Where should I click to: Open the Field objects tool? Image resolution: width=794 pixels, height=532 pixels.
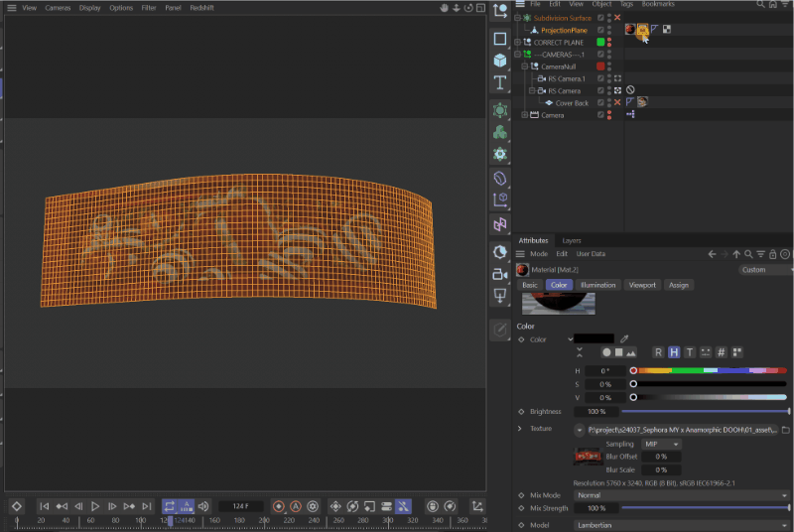tap(500, 199)
